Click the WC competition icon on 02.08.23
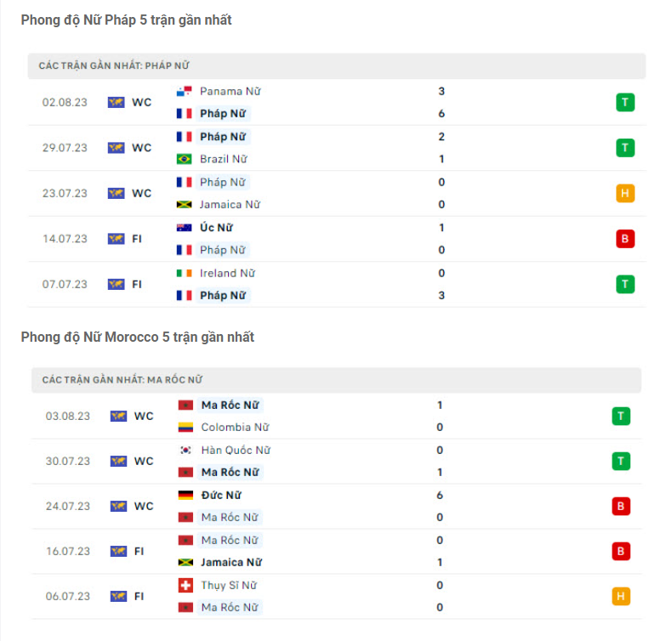Screen dimensions: 672x641 (x=117, y=103)
